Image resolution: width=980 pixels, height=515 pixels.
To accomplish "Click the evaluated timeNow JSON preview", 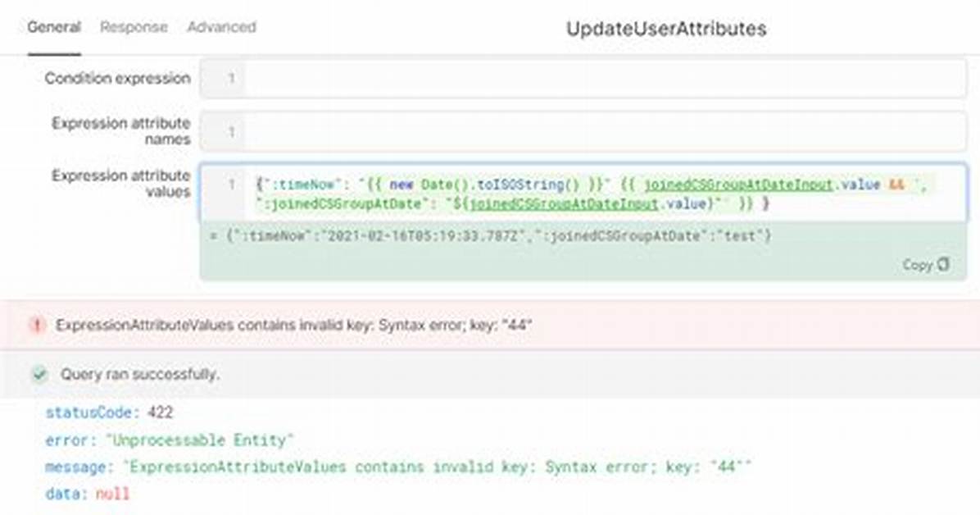I will click(492, 236).
